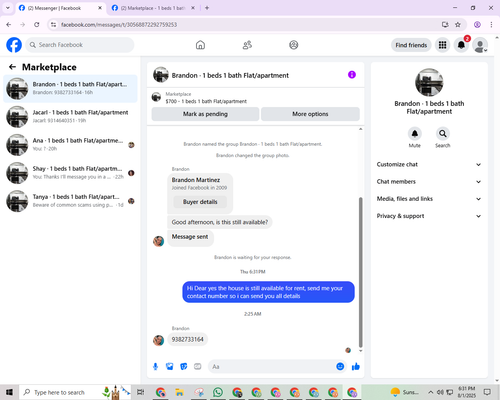Open the Windows notification center icon
500x400 pixels.
pos(487,392)
